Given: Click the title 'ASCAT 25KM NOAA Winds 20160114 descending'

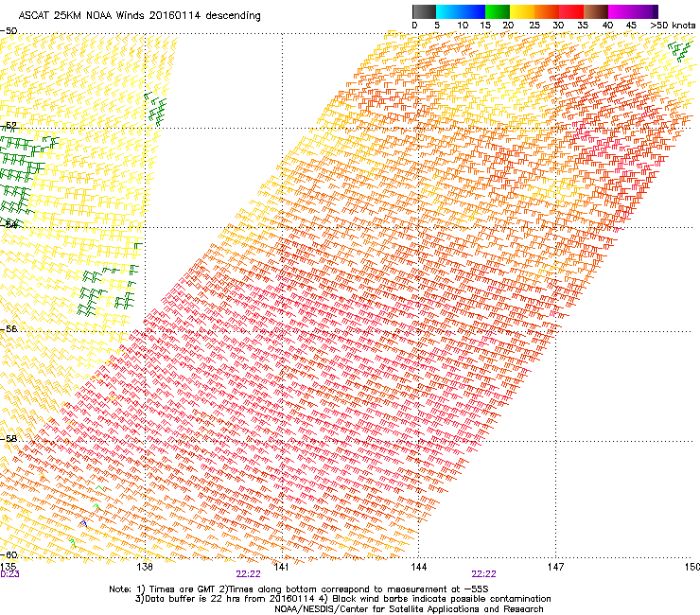Looking at the screenshot, I should coord(139,15).
